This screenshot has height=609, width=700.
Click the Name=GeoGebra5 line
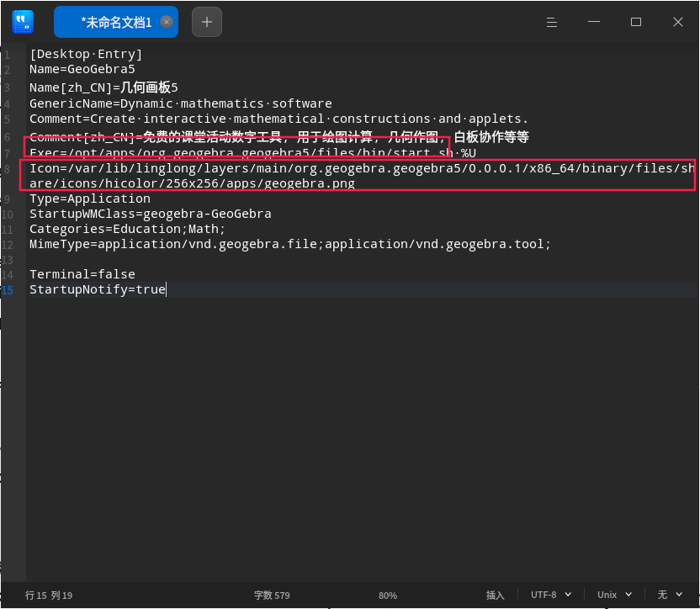82,69
